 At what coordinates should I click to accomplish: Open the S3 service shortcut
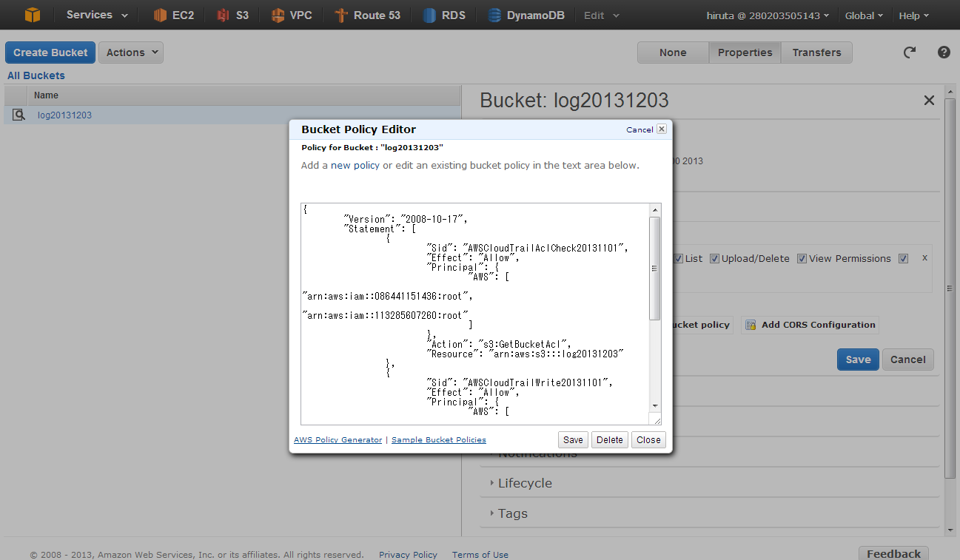tap(232, 15)
